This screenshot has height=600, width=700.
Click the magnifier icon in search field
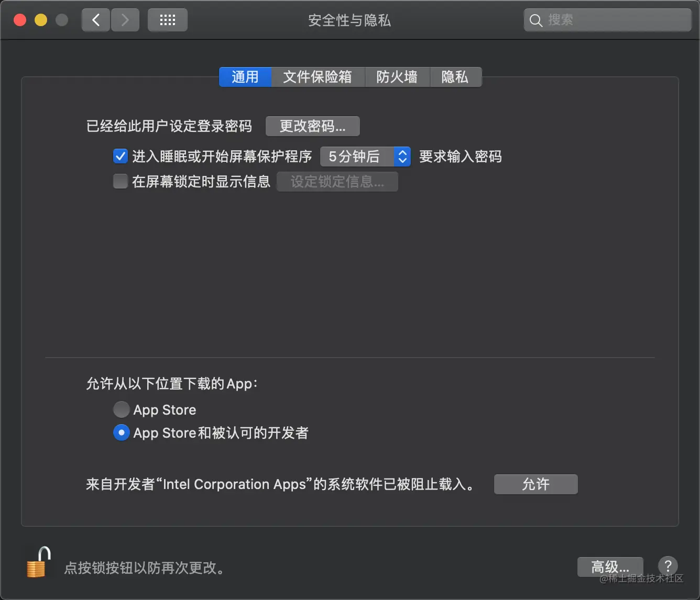pos(535,20)
